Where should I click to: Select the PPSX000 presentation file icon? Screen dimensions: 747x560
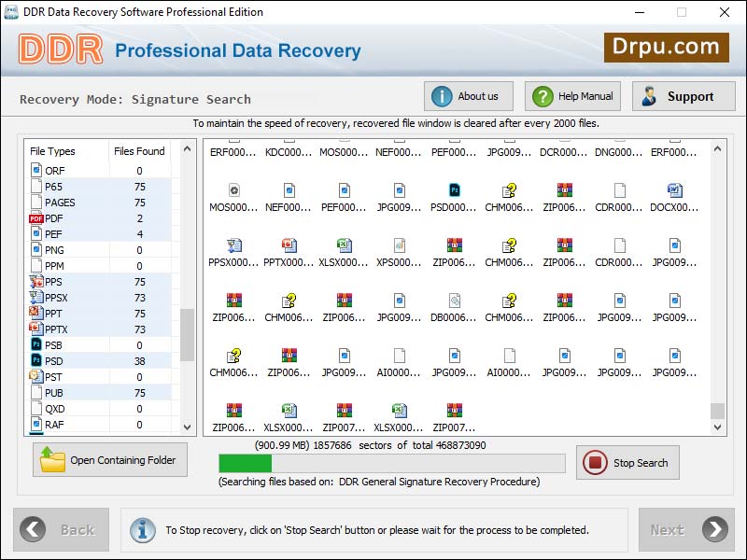pos(233,247)
